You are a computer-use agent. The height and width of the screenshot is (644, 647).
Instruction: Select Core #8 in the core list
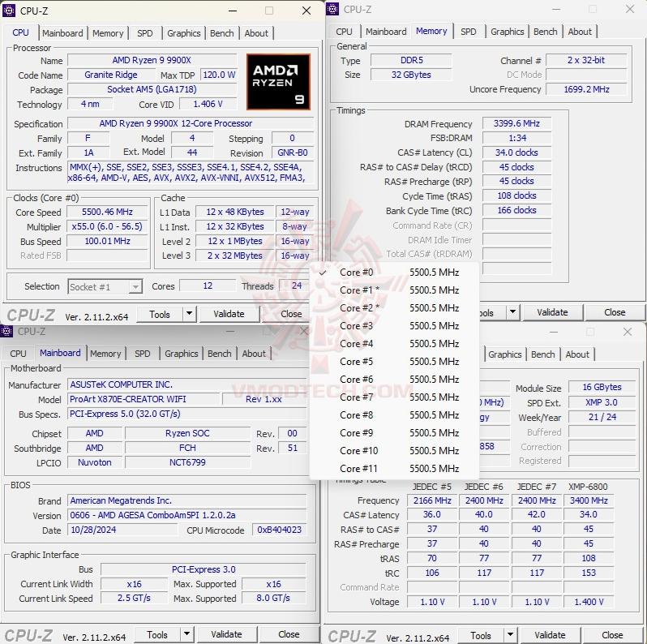(395, 415)
